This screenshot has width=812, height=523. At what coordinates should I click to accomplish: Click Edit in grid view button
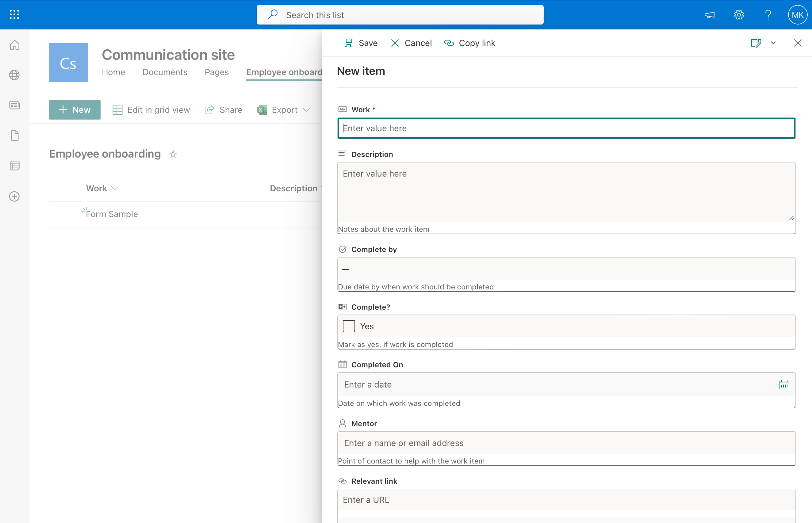pyautogui.click(x=151, y=109)
